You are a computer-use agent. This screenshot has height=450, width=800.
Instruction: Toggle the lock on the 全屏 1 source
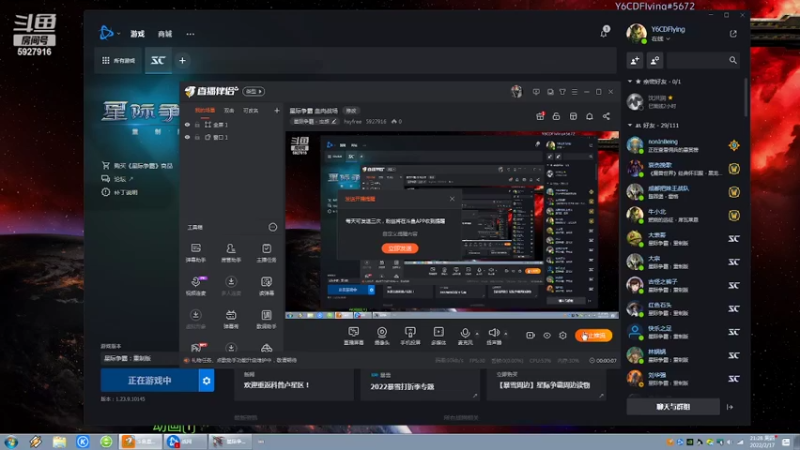197,124
